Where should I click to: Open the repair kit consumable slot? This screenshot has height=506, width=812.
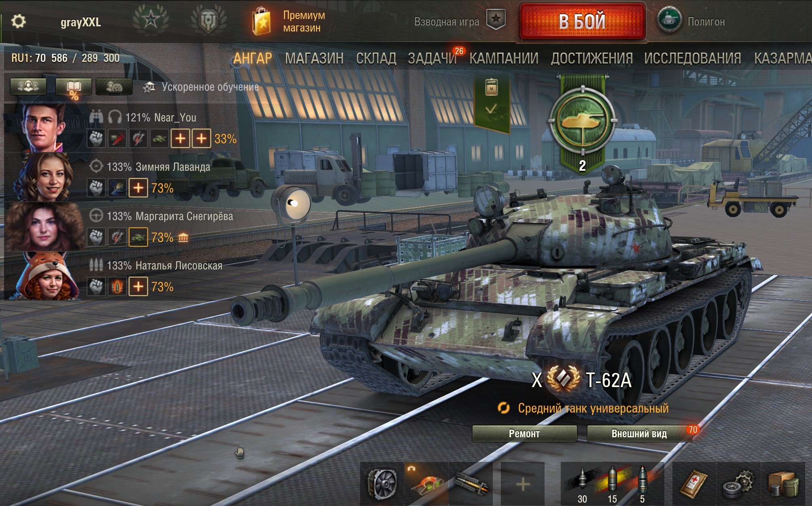[x=738, y=483]
